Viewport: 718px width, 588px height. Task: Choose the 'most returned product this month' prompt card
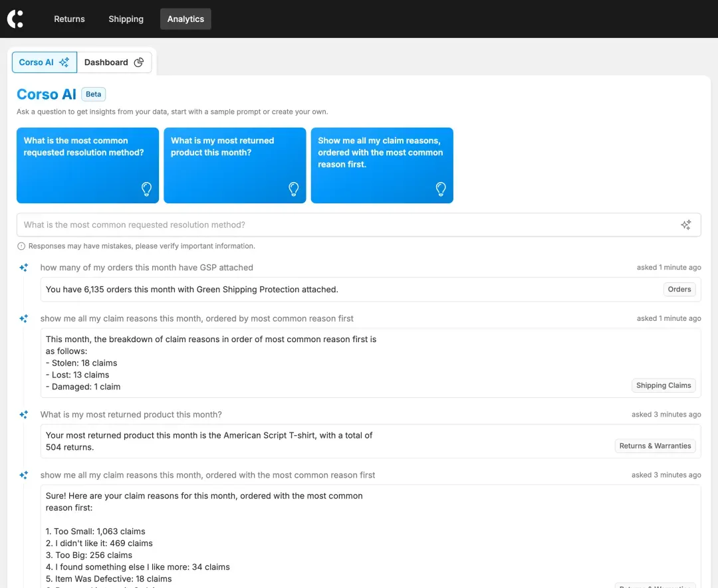click(x=235, y=165)
